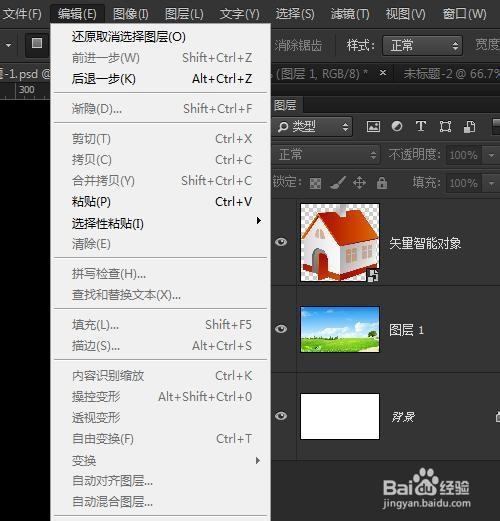Open the 样式 正常 dropdown
This screenshot has height=521, width=500.
click(x=422, y=45)
